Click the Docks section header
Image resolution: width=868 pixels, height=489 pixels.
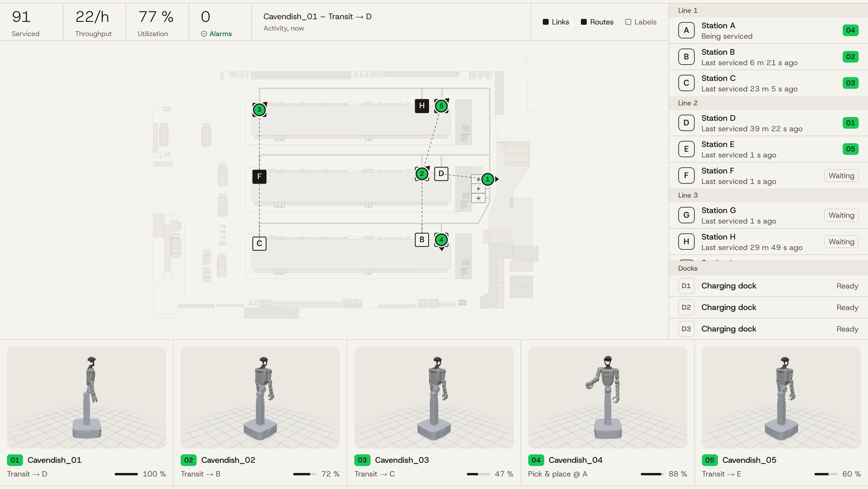768,268
